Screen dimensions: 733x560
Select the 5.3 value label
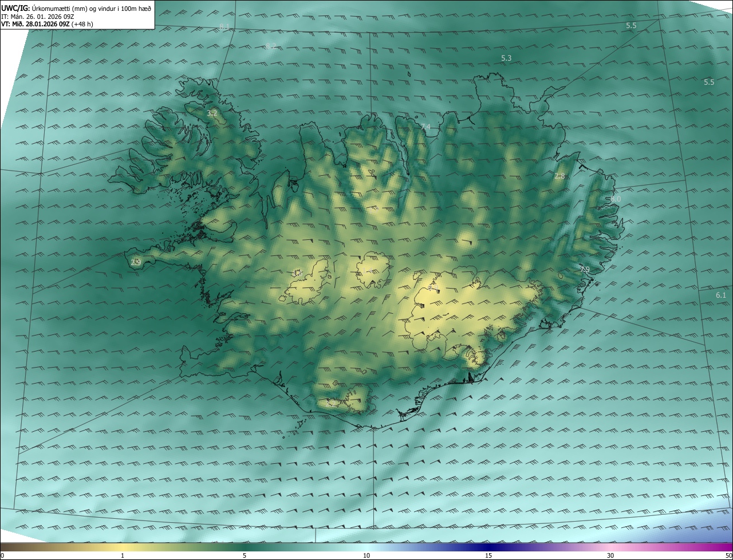[506, 58]
